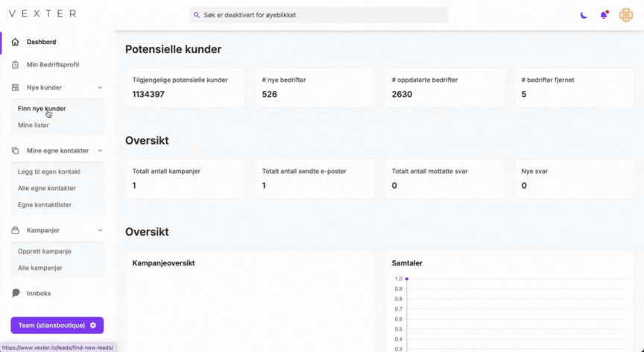Open notifications via the bell icon
The image size is (644, 352).
pos(604,15)
